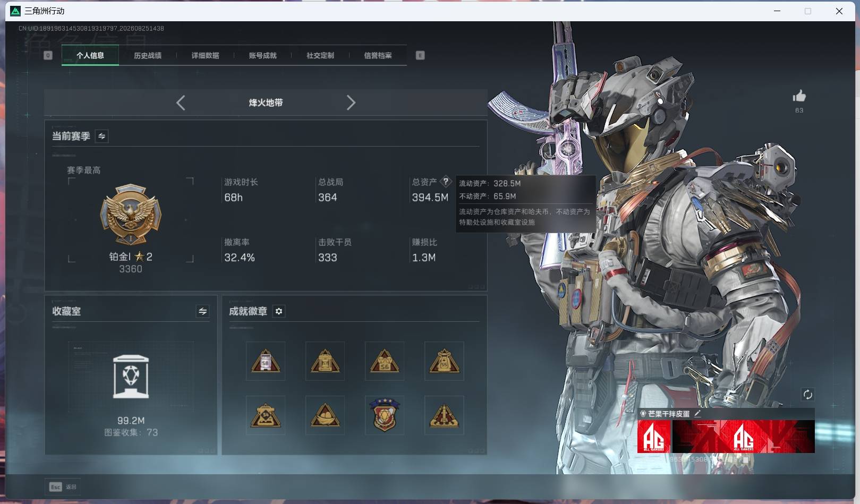860x504 pixels.
Task: Click the Q key previous-tab icon
Action: [x=48, y=55]
